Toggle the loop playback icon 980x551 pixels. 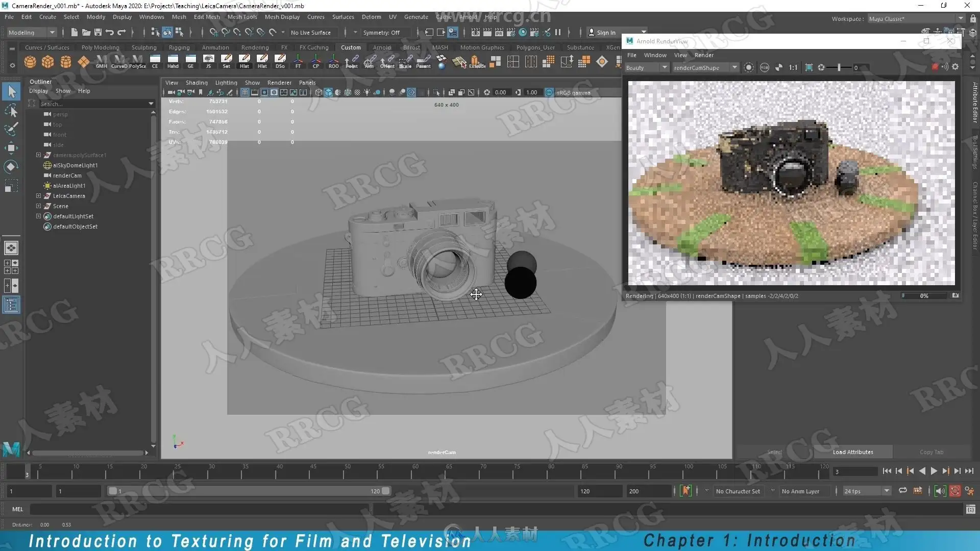[x=902, y=491]
